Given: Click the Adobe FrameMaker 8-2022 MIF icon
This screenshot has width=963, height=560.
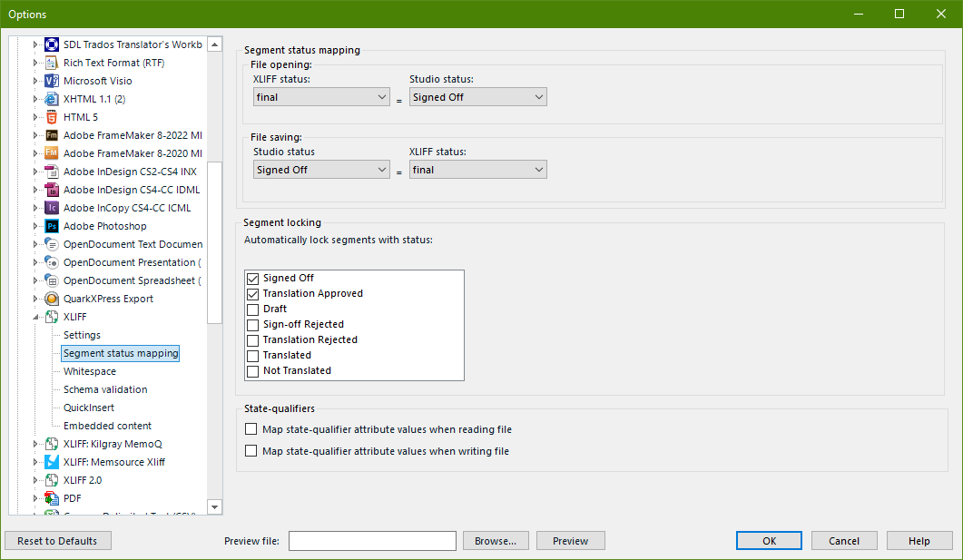Looking at the screenshot, I should pyautogui.click(x=53, y=135).
